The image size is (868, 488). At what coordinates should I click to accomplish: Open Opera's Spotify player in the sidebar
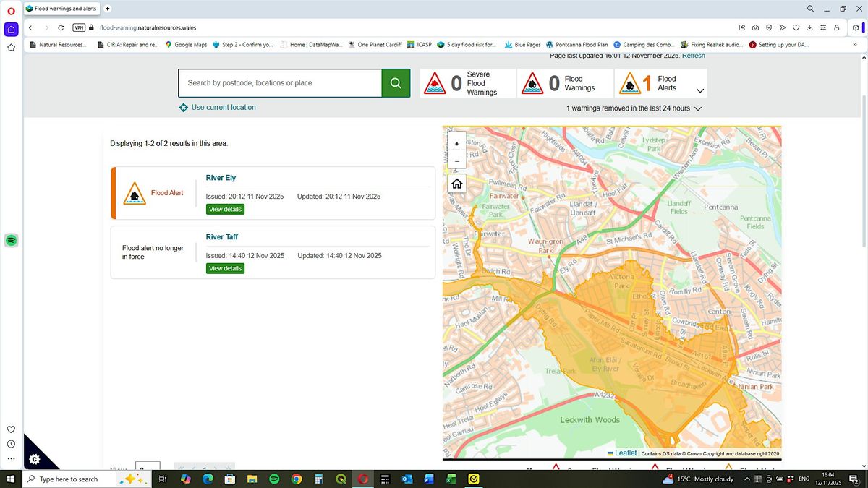click(11, 239)
